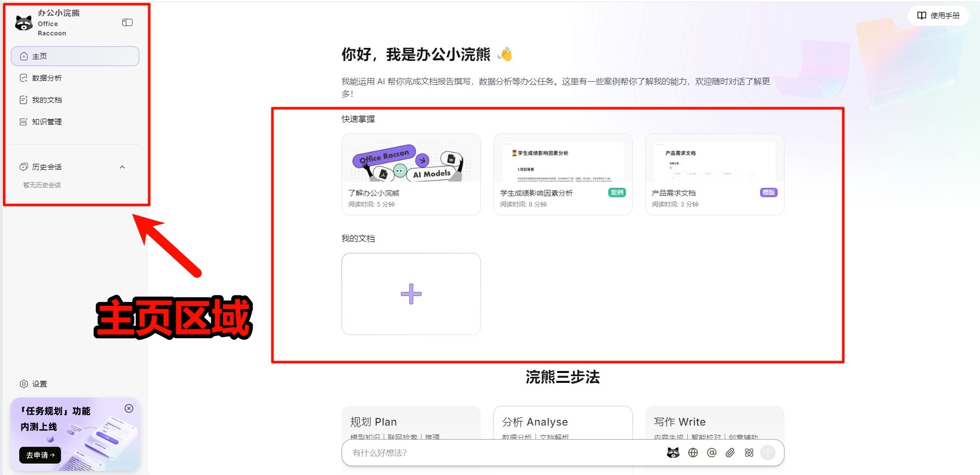Select 我的文档 in the sidebar
Screen dimensions: 980x475
tap(47, 99)
